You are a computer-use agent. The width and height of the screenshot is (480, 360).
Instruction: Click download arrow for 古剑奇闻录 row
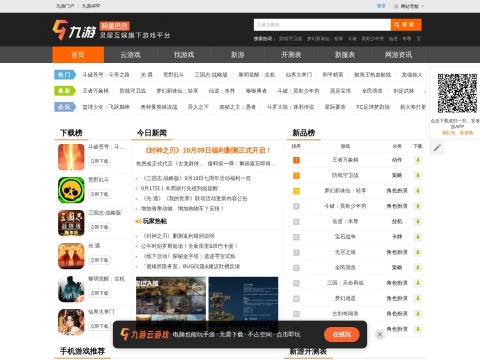coord(418,314)
